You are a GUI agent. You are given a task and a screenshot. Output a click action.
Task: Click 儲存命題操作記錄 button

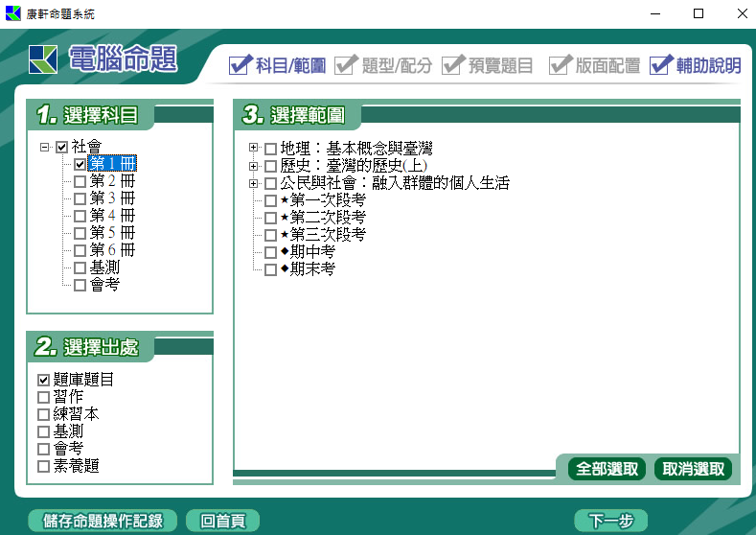tap(103, 521)
